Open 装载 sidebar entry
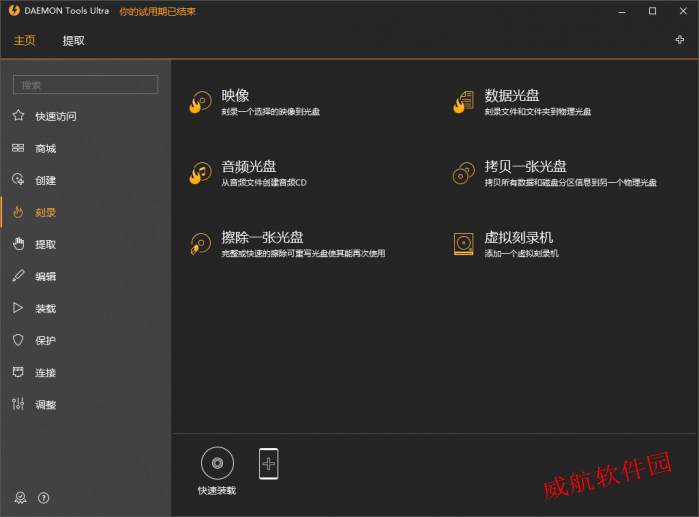 45,308
